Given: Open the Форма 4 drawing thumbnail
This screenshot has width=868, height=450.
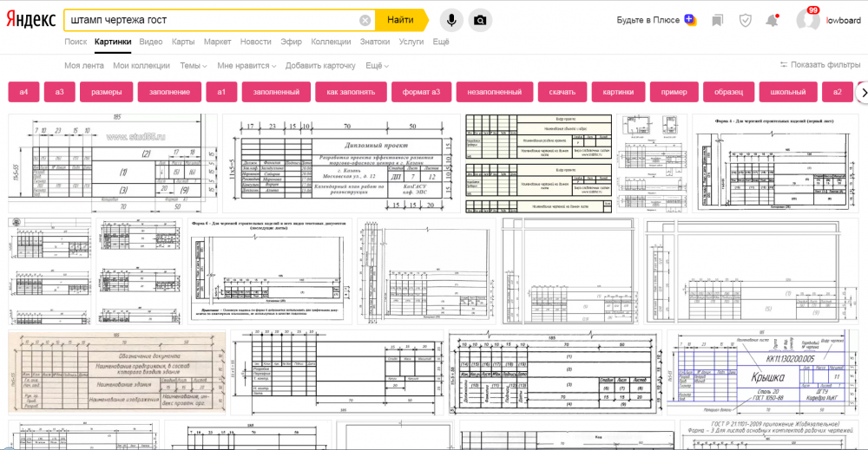Looking at the screenshot, I should coord(774,164).
